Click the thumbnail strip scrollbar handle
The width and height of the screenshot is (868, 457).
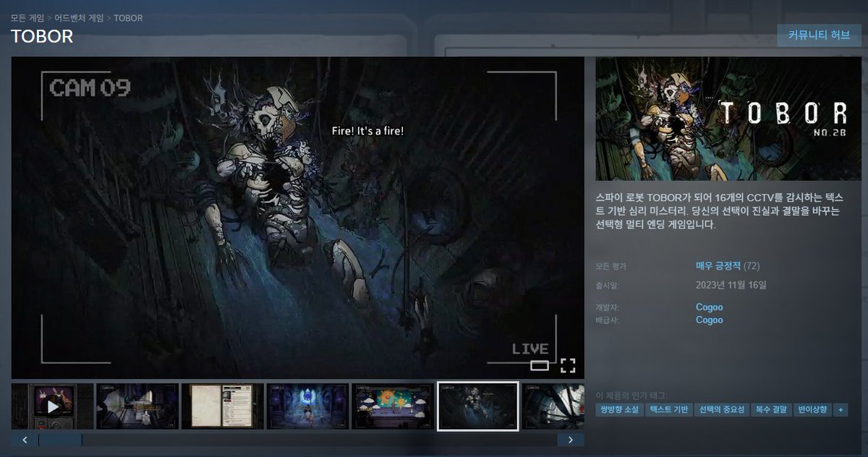[x=60, y=440]
